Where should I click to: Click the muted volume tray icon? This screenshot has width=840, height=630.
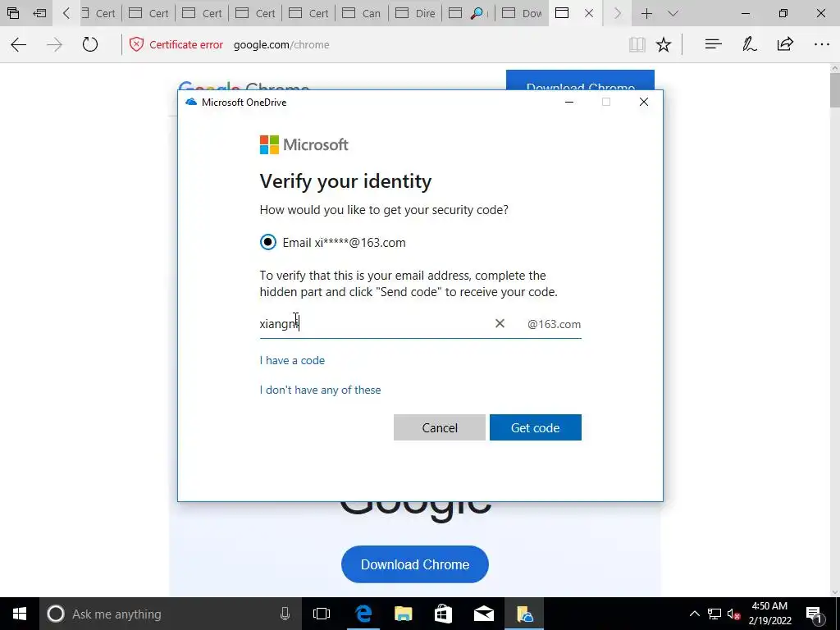[x=734, y=614]
